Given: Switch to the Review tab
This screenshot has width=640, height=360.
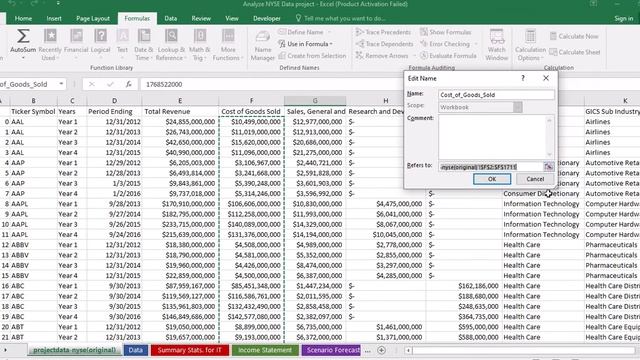Looking at the screenshot, I should (x=201, y=18).
